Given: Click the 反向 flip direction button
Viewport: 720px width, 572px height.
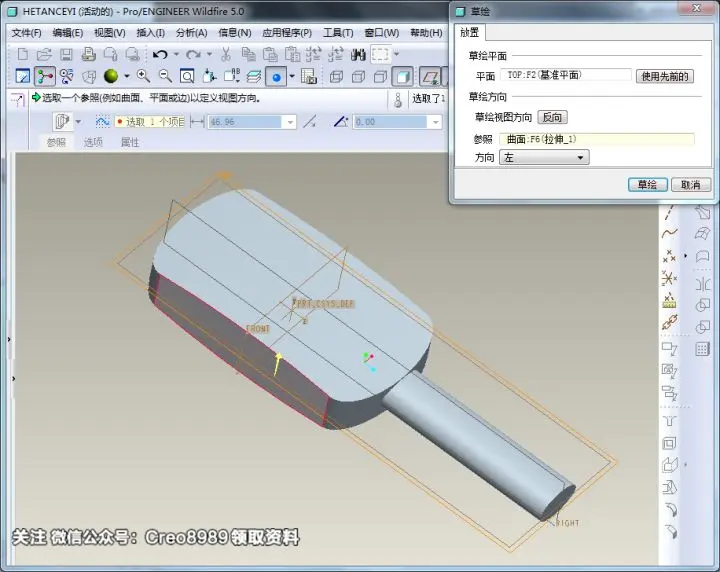Looking at the screenshot, I should [x=552, y=118].
